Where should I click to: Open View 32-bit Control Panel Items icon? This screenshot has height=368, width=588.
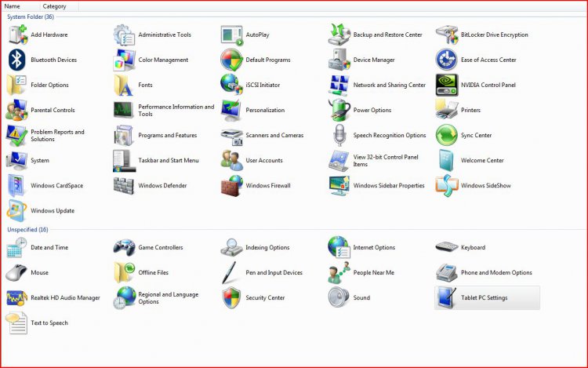coord(339,160)
